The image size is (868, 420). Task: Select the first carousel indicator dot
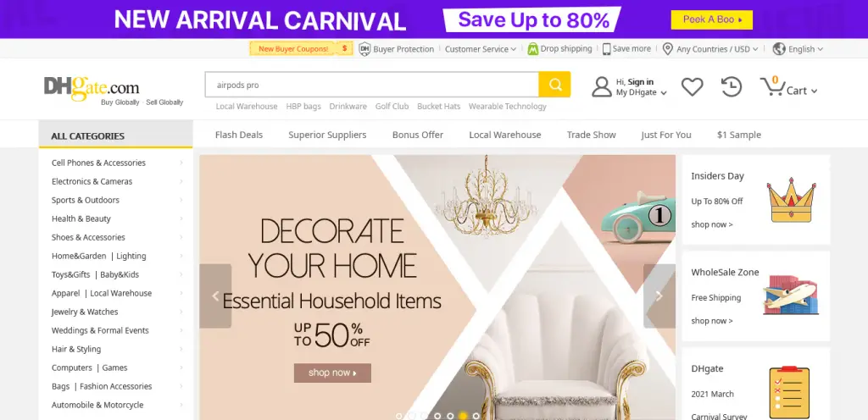(x=399, y=416)
